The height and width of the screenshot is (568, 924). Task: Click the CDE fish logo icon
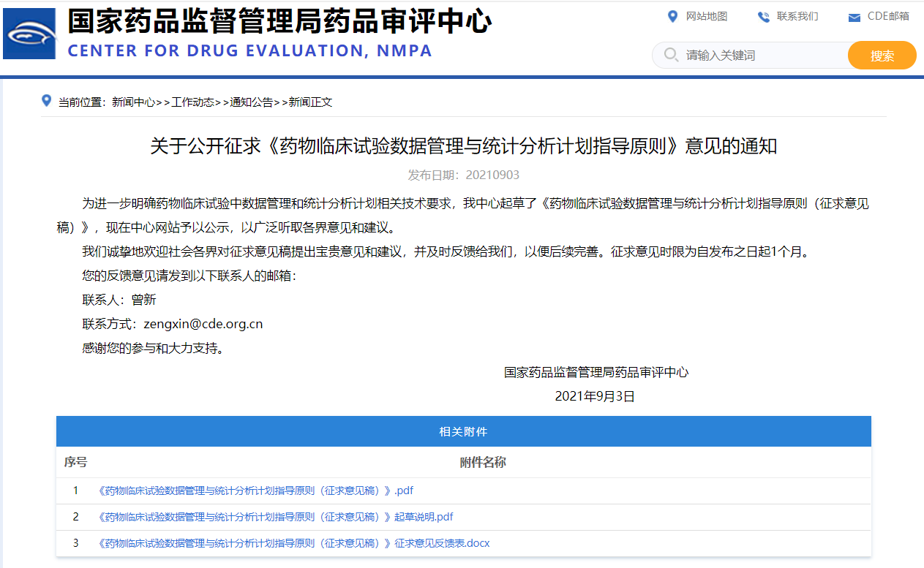[x=29, y=34]
